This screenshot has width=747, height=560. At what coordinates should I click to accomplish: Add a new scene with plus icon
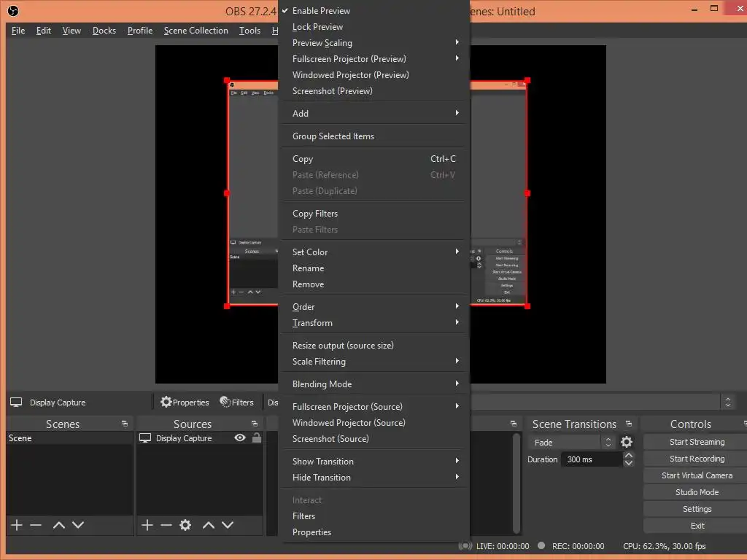tap(17, 525)
